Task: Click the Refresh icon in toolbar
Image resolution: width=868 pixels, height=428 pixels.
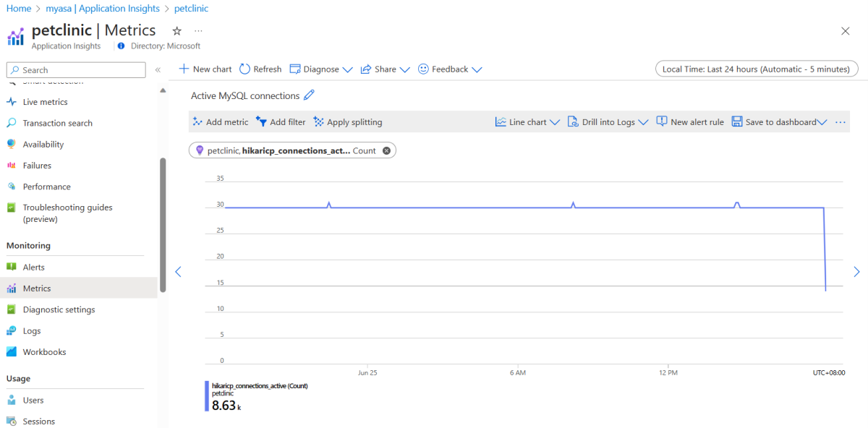Action: tap(245, 69)
